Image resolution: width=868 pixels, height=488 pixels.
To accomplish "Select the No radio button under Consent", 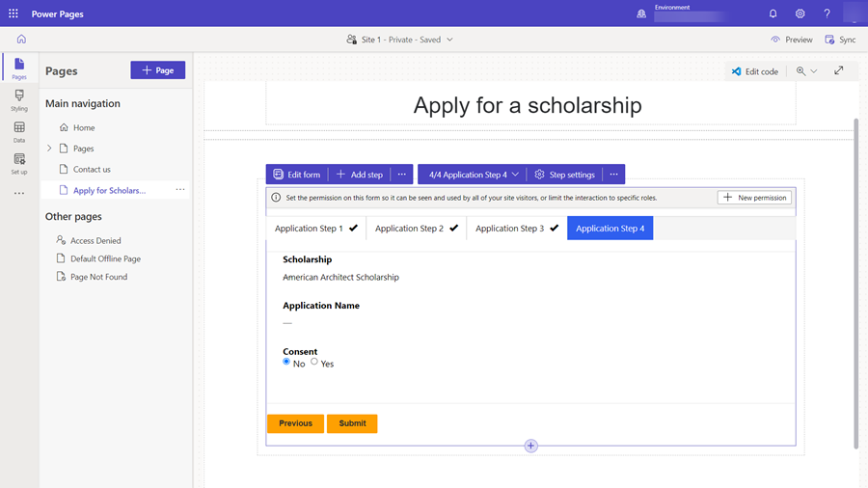I will tap(286, 363).
